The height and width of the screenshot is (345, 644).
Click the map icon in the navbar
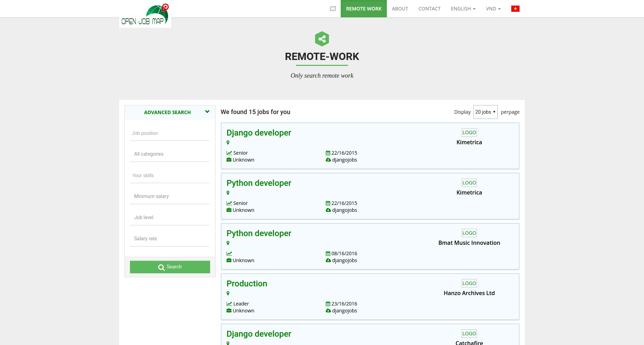[x=333, y=9]
